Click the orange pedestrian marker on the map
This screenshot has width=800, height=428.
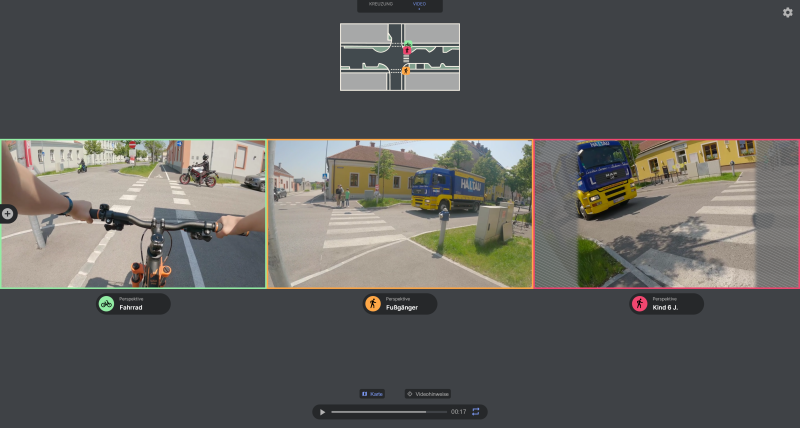pyautogui.click(x=406, y=70)
